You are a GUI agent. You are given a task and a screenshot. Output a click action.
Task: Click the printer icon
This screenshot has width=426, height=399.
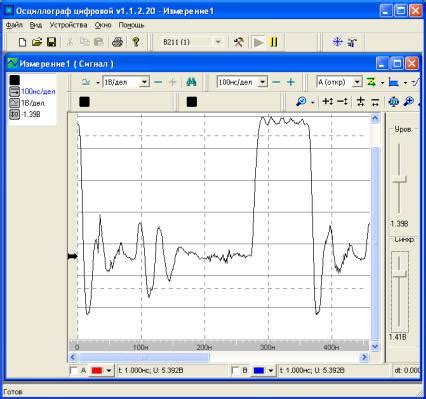click(x=117, y=42)
